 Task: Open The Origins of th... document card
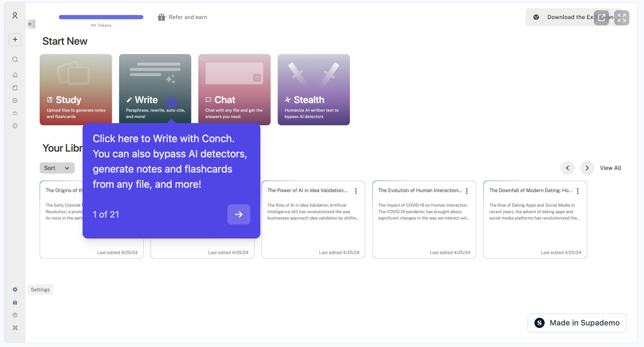click(x=61, y=220)
